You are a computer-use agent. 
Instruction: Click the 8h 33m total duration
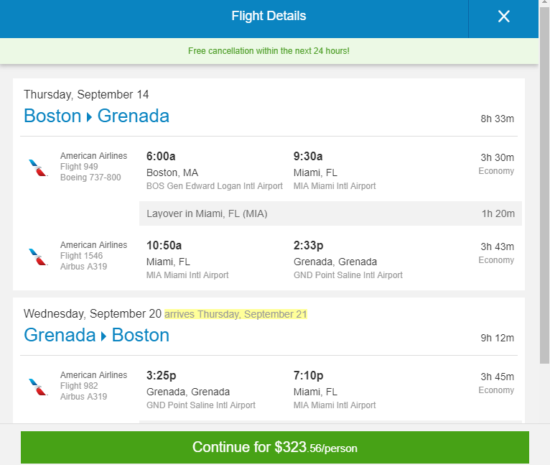pyautogui.click(x=497, y=119)
